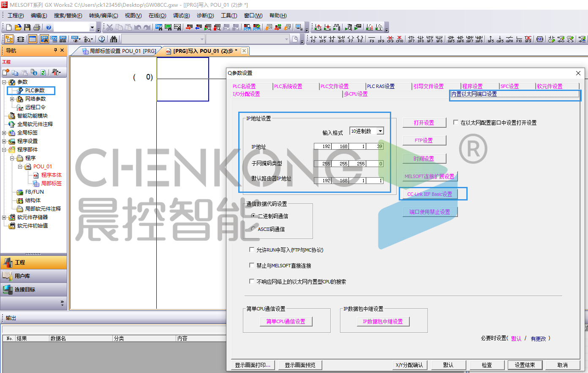Click the New project icon in toolbar
This screenshot has width=588, height=373.
[x=8, y=27]
